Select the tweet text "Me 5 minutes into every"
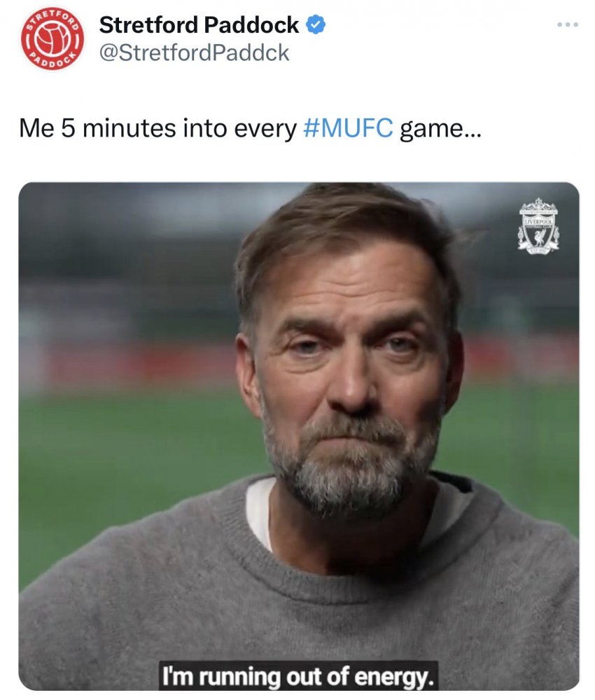The height and width of the screenshot is (700, 595). pyautogui.click(x=158, y=129)
